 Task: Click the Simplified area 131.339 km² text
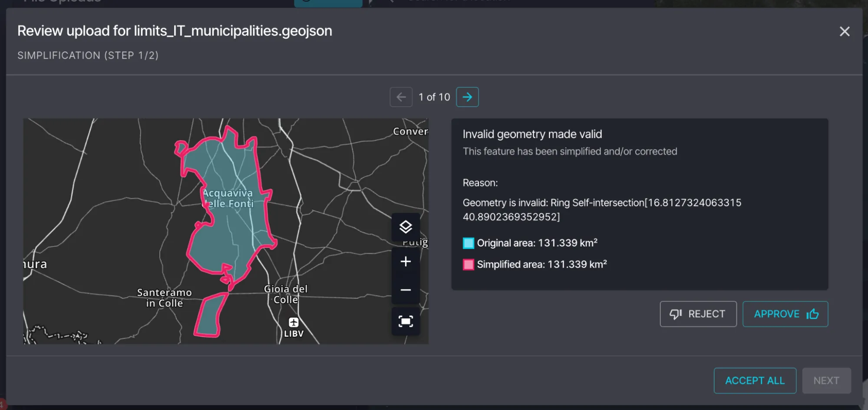(x=542, y=264)
